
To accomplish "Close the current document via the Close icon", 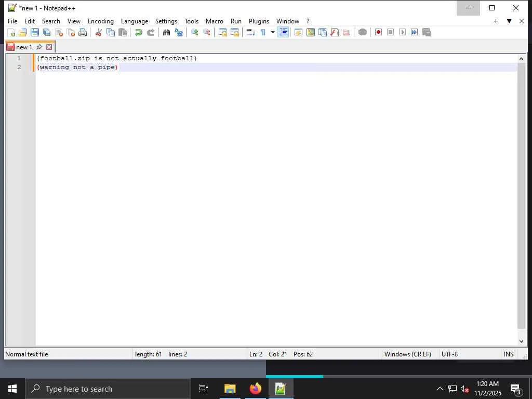I will 59,32.
